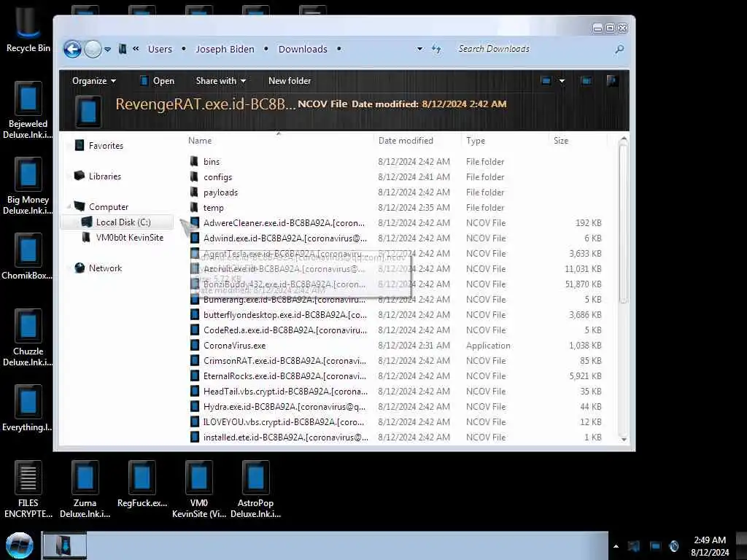Select FILES ENCRYPTED text file icon
The height and width of the screenshot is (560, 747).
click(x=28, y=489)
